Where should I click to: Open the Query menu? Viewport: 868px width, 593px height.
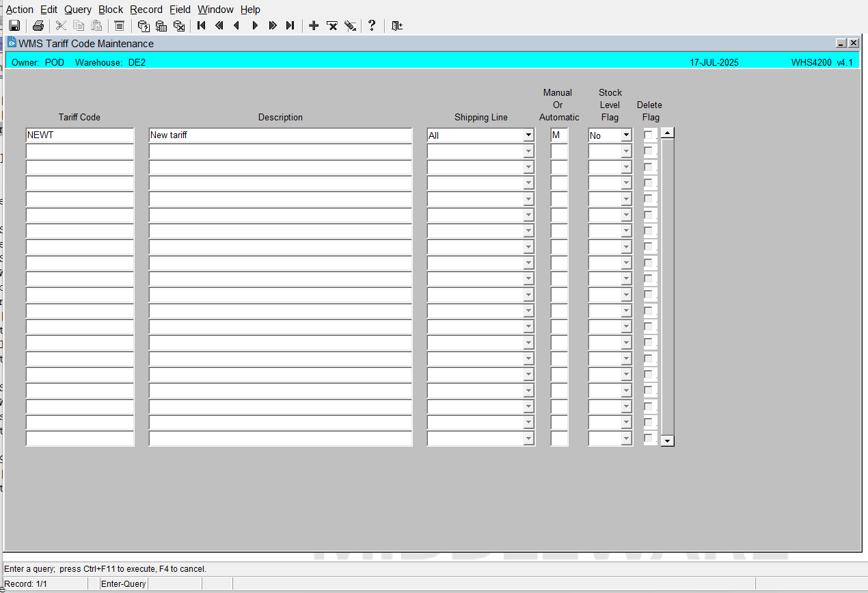tap(78, 10)
